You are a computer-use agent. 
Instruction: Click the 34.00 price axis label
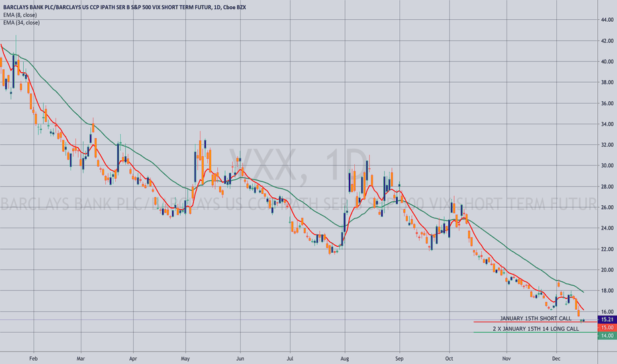tap(607, 124)
